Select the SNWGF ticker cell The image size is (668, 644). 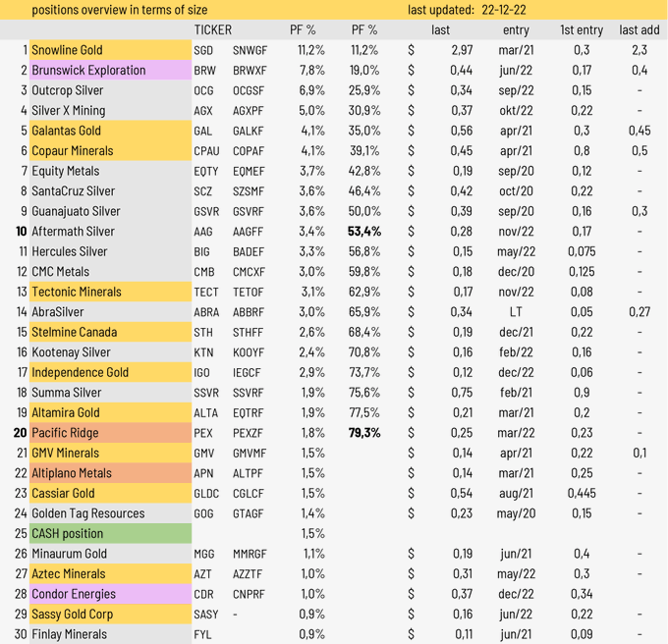(x=250, y=50)
